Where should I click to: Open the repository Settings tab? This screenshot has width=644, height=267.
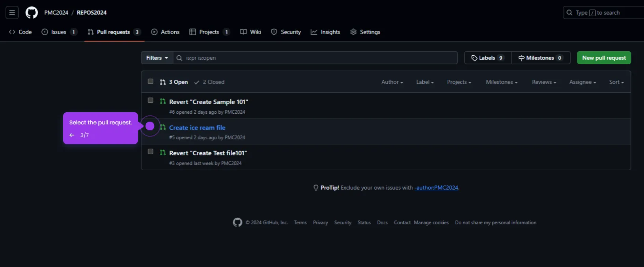(365, 32)
